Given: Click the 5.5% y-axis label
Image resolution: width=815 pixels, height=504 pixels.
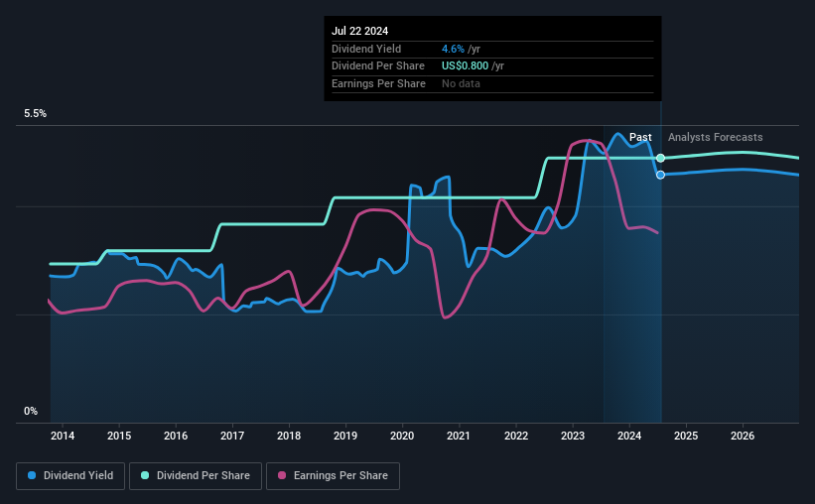Looking at the screenshot, I should click(36, 114).
